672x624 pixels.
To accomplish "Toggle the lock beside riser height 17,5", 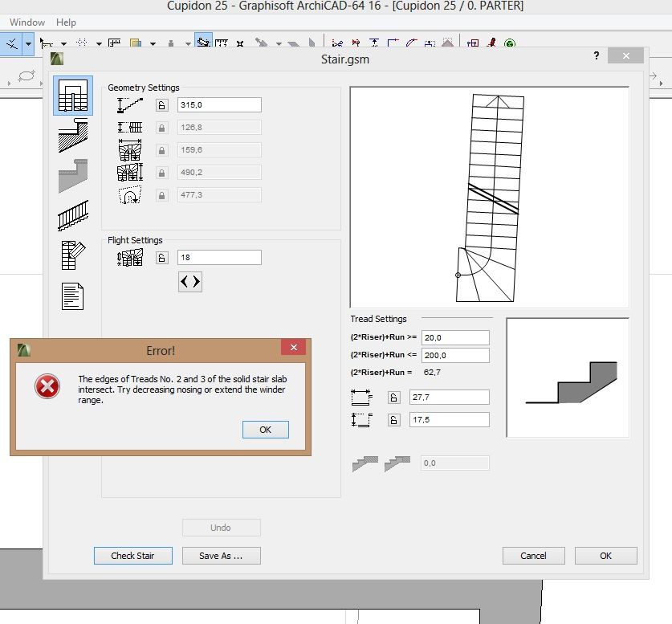I will [x=394, y=420].
